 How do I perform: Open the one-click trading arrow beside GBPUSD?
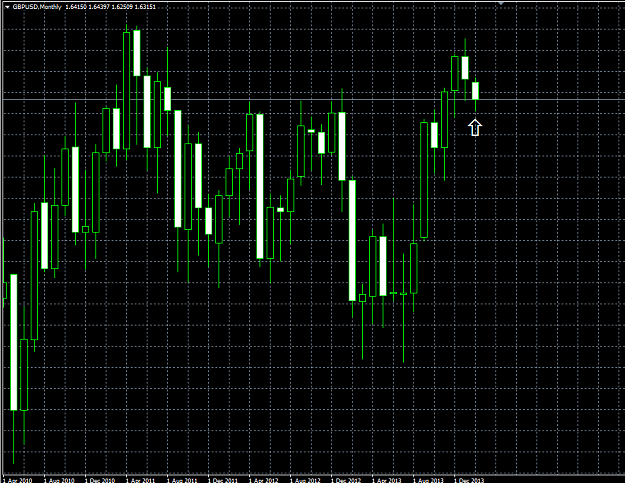7,7
